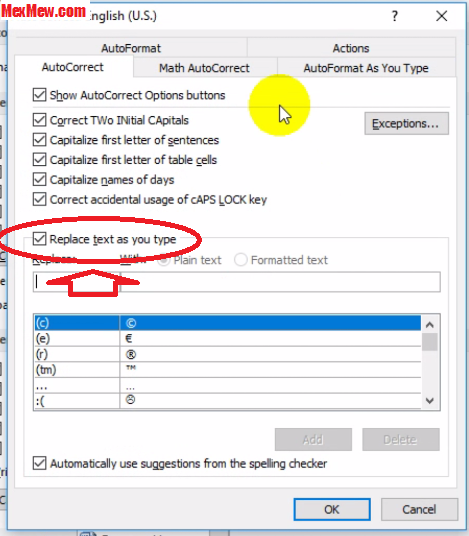
Task: Disable Replace text as you type
Action: click(x=39, y=239)
